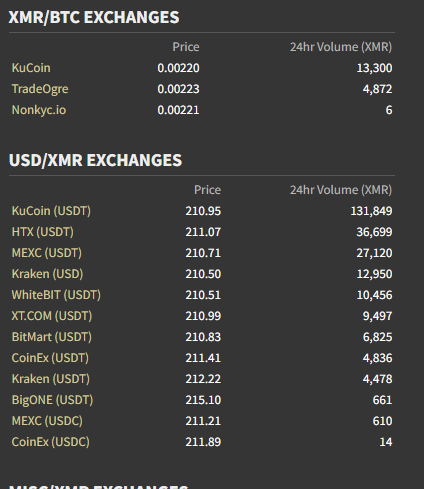
Task: Open the WhiteBIT (USDT) exchange link
Action: pos(56,295)
